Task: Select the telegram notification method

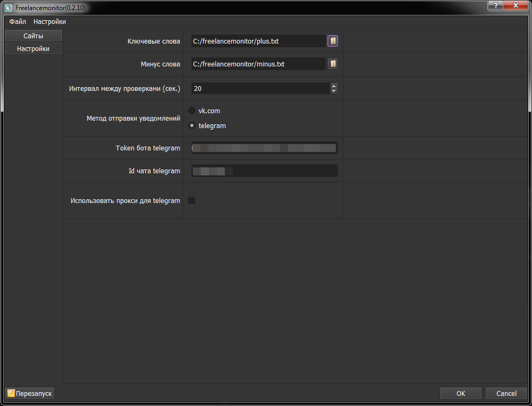Action: coord(192,125)
